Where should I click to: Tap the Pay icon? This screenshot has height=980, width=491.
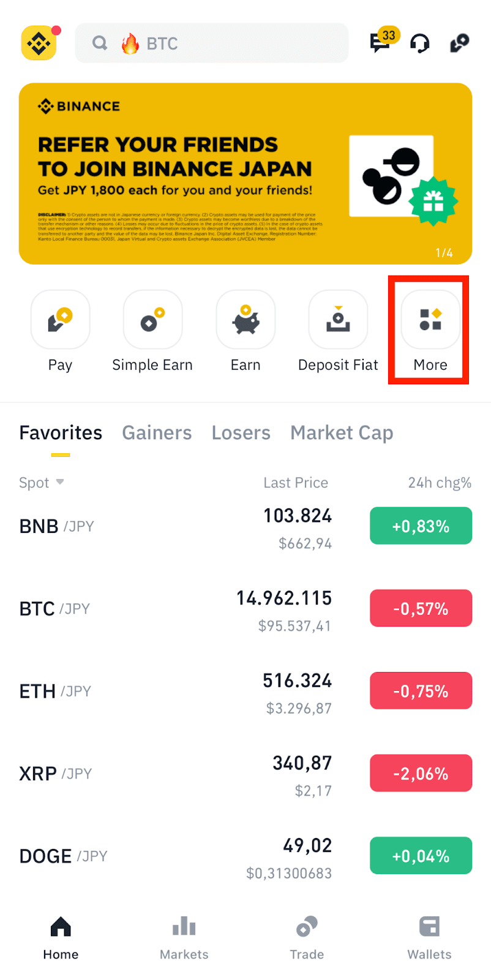[x=60, y=319]
